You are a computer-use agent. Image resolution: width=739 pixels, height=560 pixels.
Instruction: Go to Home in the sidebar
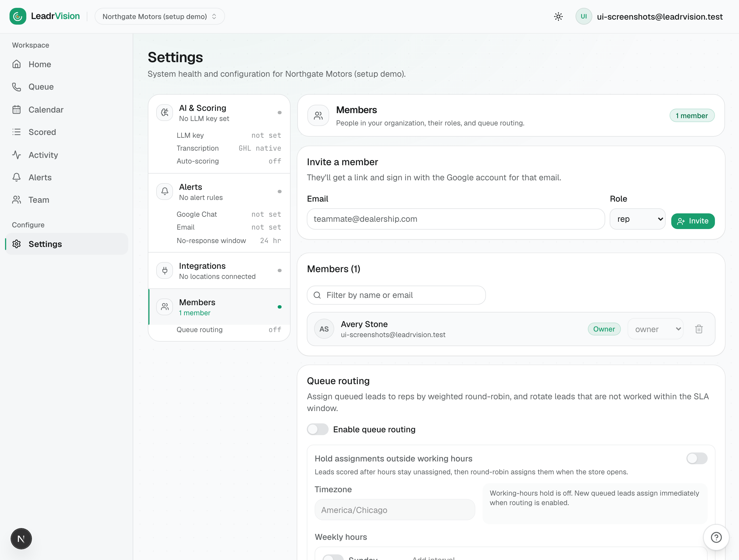(x=67, y=64)
